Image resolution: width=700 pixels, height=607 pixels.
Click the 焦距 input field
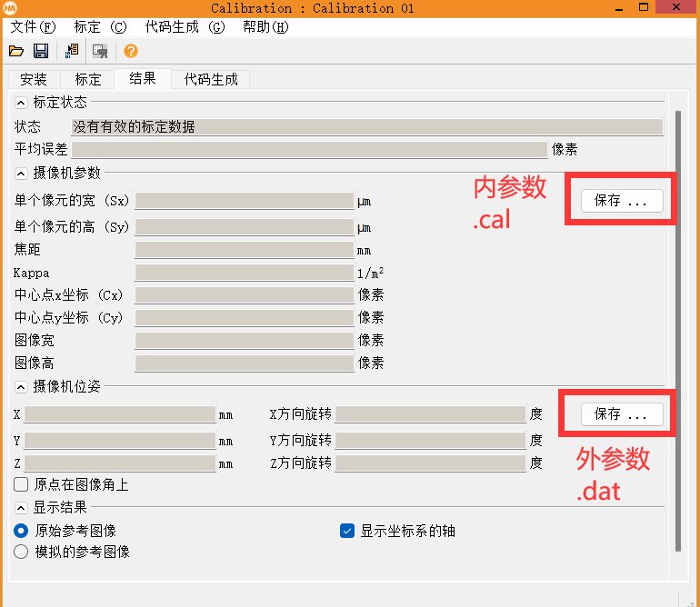(244, 250)
